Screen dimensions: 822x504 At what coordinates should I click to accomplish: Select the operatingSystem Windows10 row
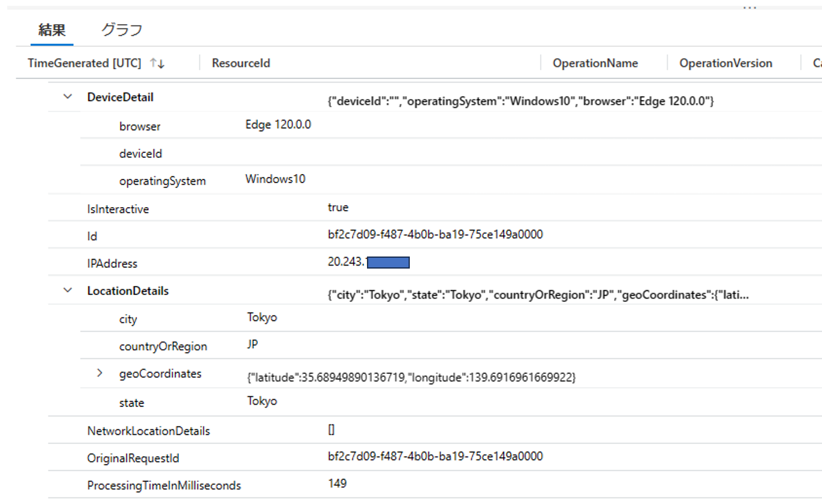pos(163,181)
